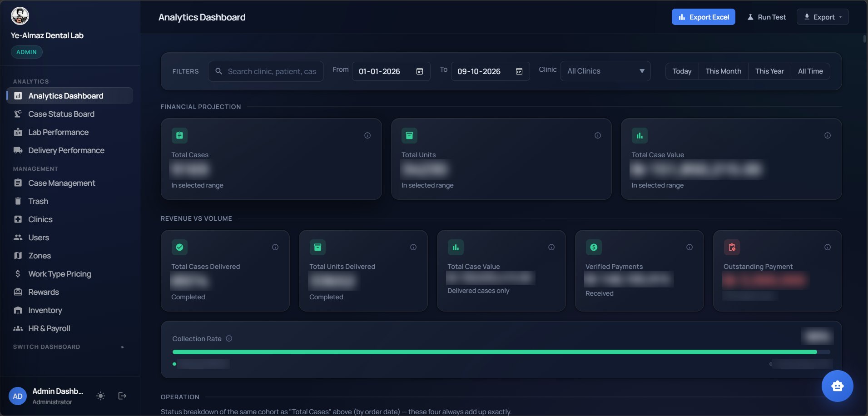The height and width of the screenshot is (416, 868).
Task: Open Case Management section
Action: [69, 183]
